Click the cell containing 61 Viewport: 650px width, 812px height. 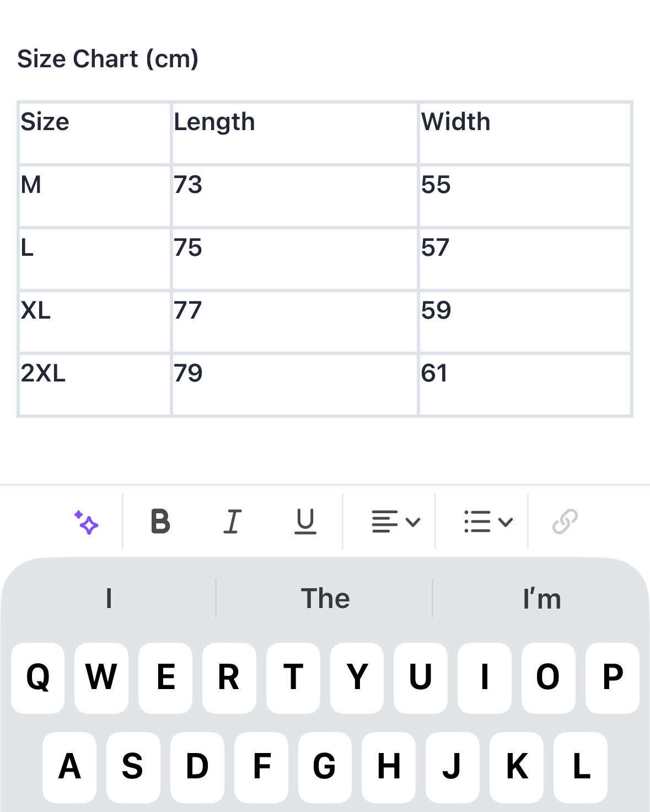tap(525, 384)
